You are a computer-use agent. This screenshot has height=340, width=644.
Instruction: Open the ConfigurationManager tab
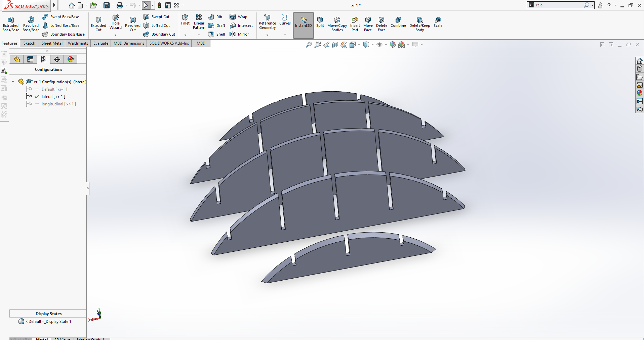click(44, 59)
